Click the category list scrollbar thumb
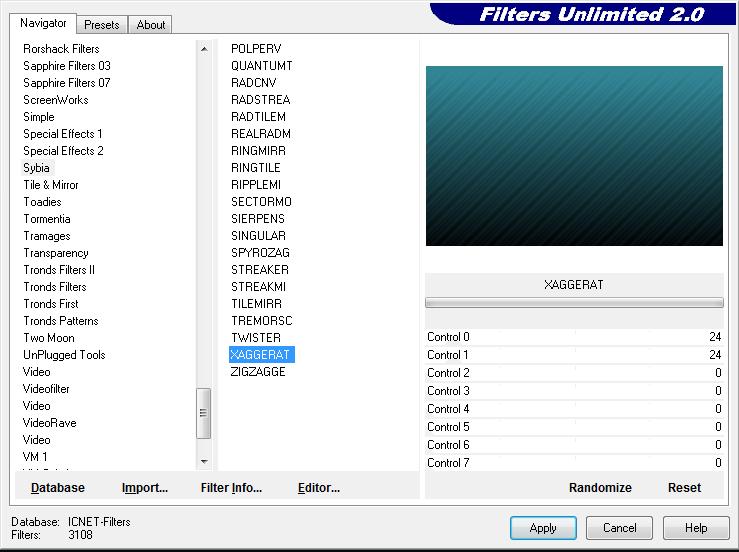The height and width of the screenshot is (552, 739). click(204, 413)
